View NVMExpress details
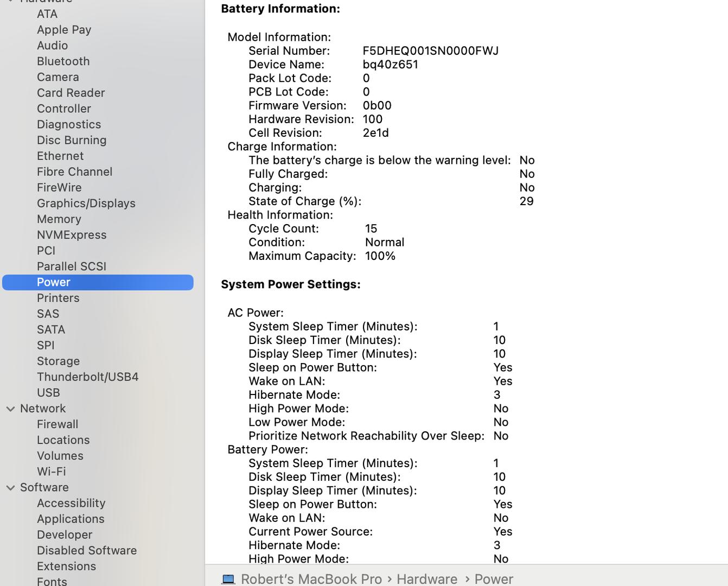 [x=72, y=235]
